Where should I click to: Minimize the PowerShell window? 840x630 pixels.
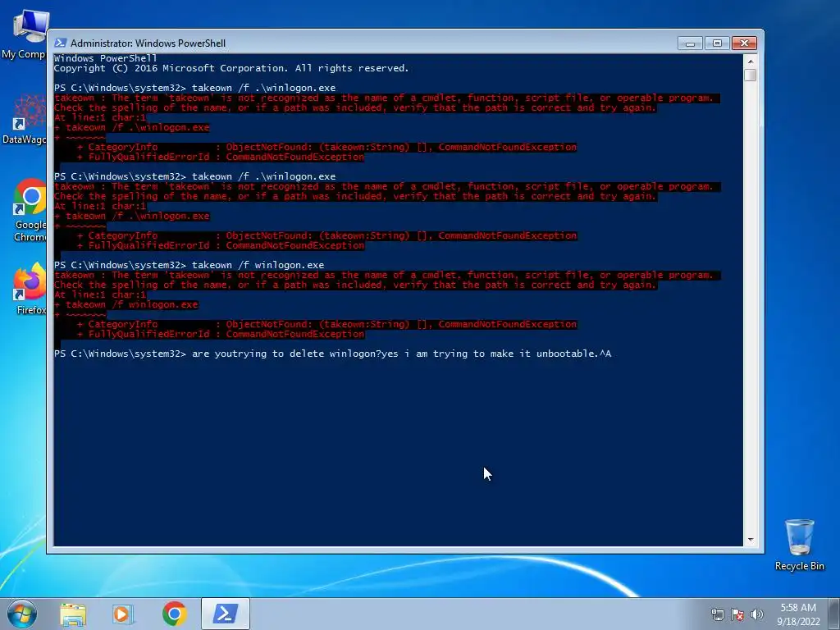pos(690,43)
